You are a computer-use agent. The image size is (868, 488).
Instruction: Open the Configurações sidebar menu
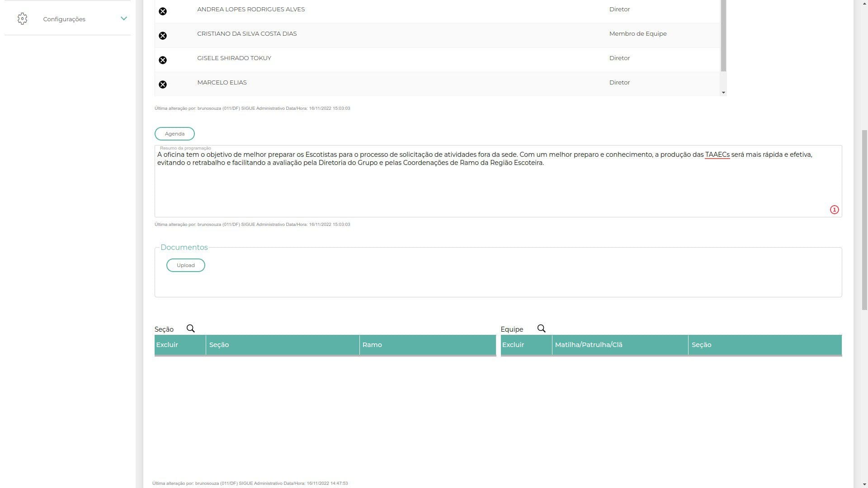[x=64, y=19]
